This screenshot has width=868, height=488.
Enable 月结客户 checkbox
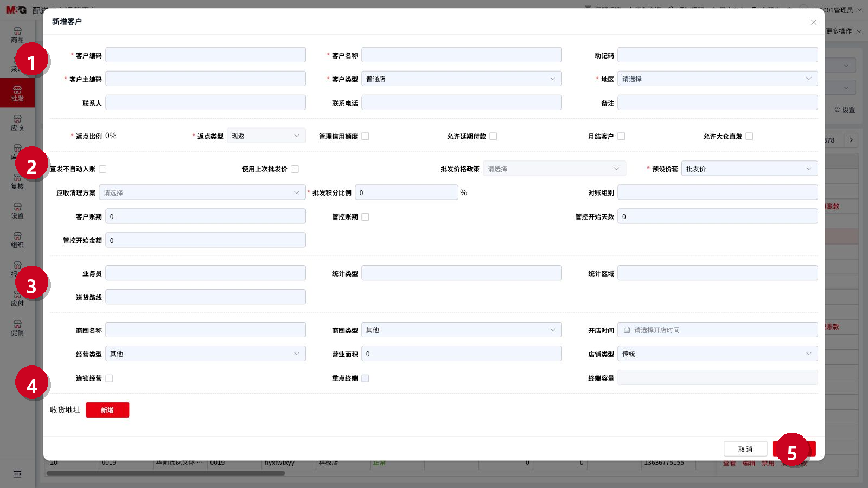[x=621, y=136]
